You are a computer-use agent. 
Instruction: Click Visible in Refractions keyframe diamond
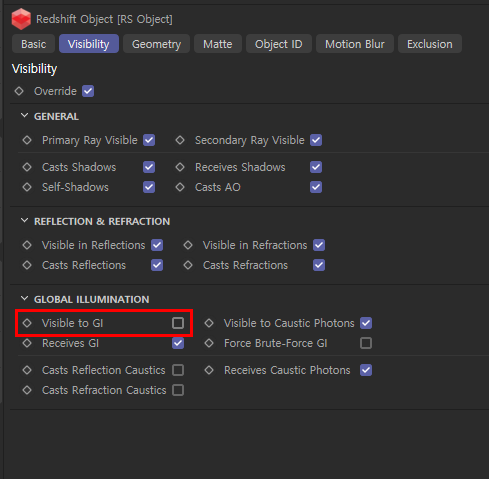[x=188, y=245]
